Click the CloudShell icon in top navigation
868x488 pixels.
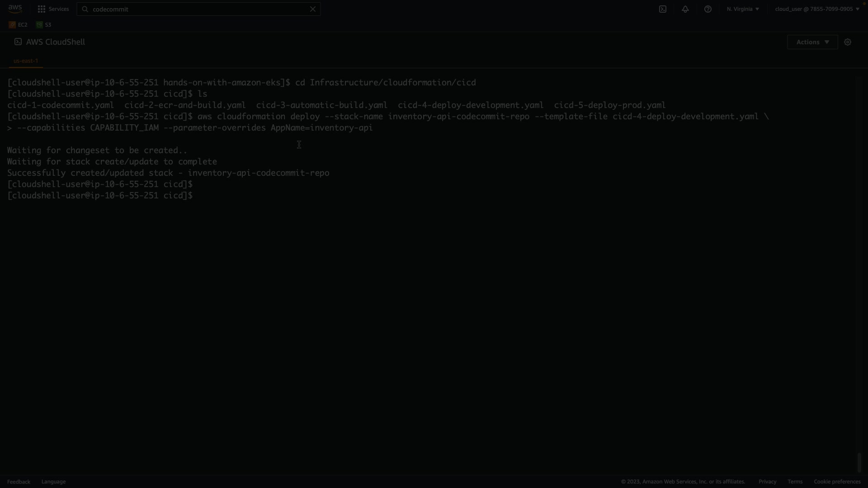(x=663, y=9)
